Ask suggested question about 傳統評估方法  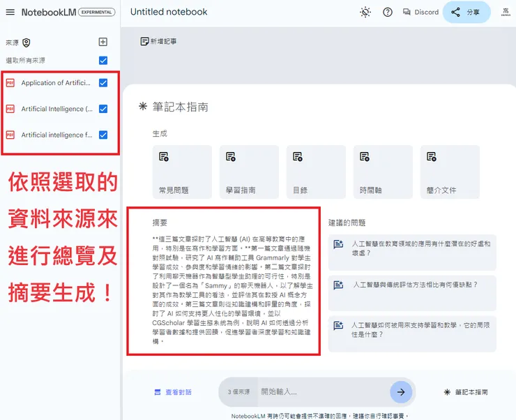tap(412, 293)
